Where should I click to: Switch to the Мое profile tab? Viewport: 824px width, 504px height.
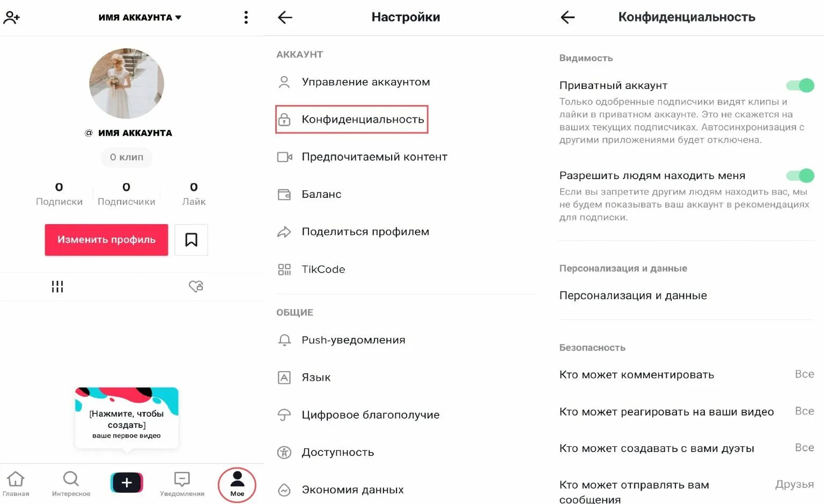(x=237, y=485)
